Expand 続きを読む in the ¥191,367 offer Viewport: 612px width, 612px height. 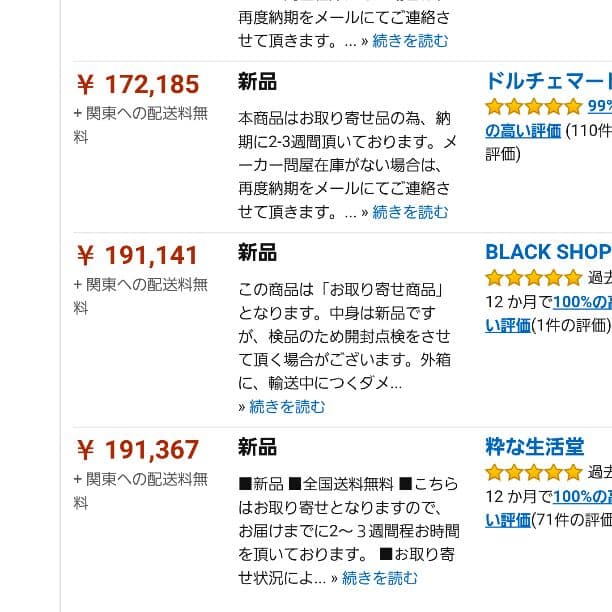pos(380,578)
